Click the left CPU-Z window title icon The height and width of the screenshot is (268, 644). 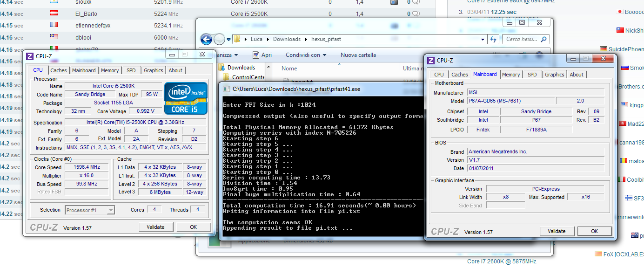click(30, 56)
